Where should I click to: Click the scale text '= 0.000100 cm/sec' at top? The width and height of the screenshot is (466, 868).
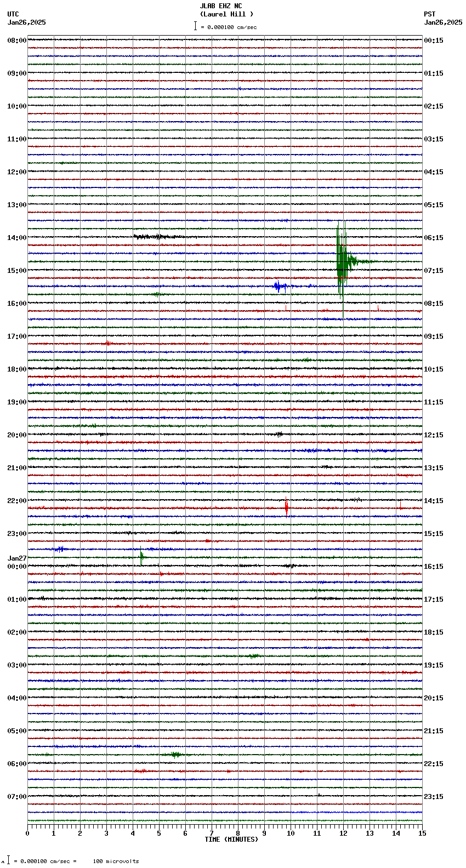click(x=229, y=27)
